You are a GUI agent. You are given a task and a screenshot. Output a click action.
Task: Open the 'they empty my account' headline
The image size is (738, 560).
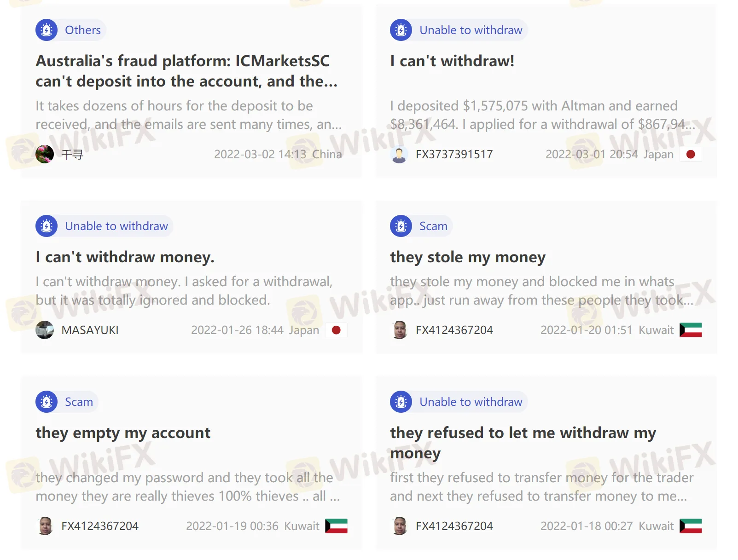123,433
